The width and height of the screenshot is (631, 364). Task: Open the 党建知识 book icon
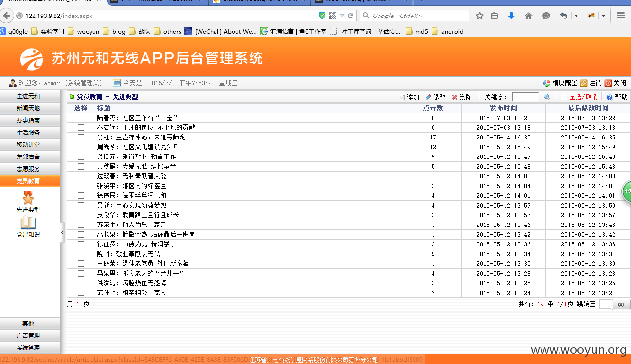point(28,223)
